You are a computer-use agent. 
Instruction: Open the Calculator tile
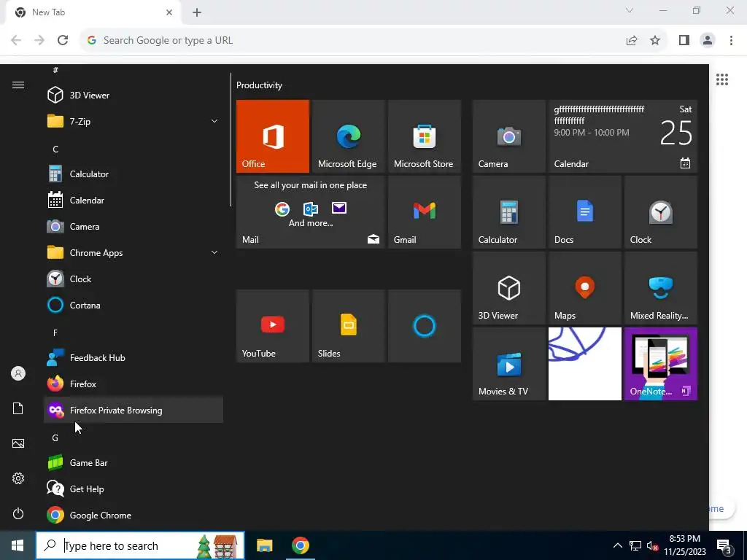(x=508, y=212)
